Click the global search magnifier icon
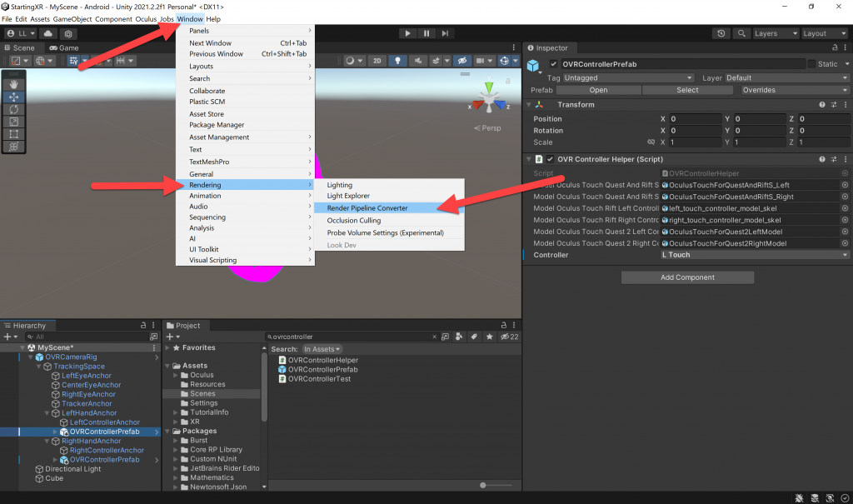 pos(741,33)
